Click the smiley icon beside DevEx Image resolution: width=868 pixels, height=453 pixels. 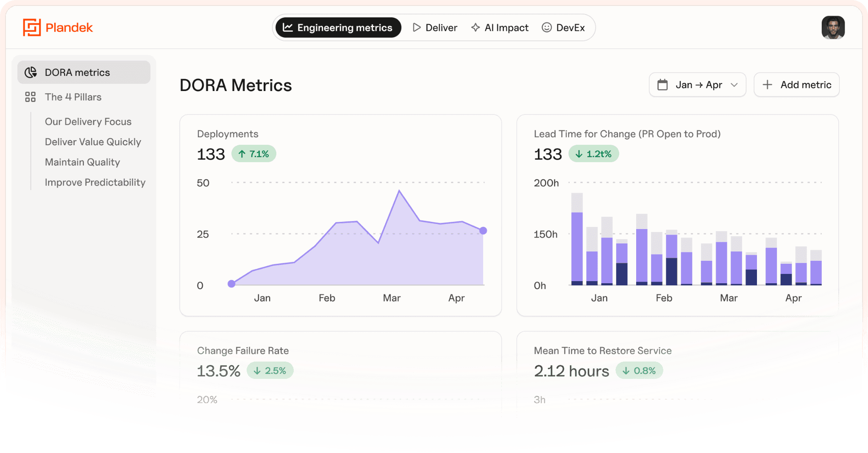pyautogui.click(x=547, y=28)
